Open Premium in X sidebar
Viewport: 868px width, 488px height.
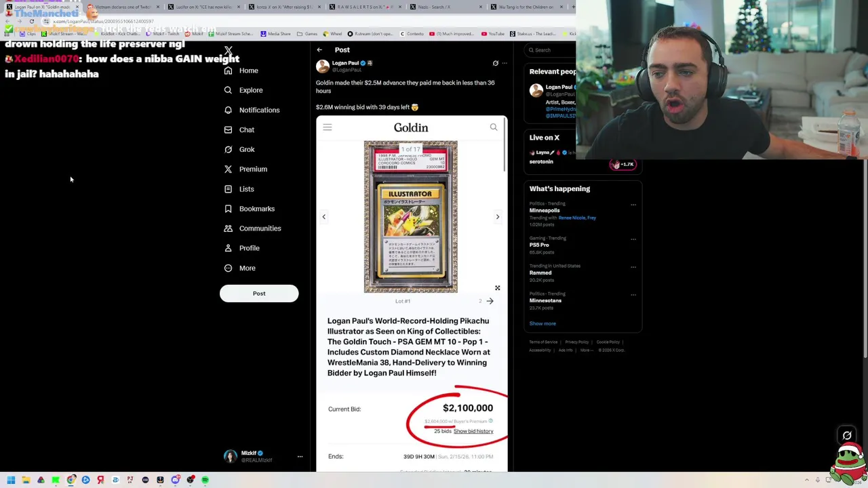pyautogui.click(x=245, y=169)
